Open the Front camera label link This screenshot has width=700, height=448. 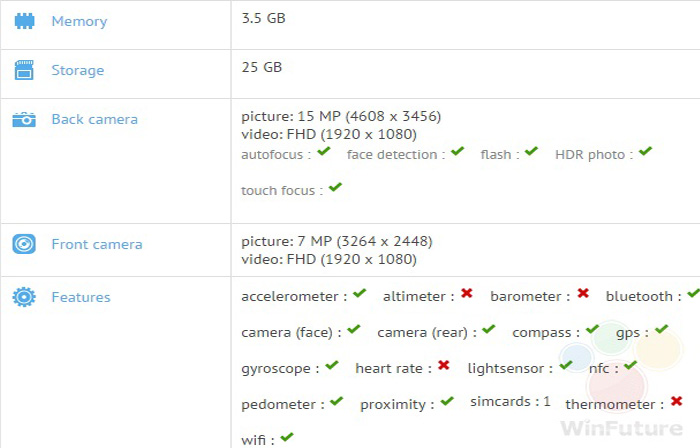coord(97,244)
